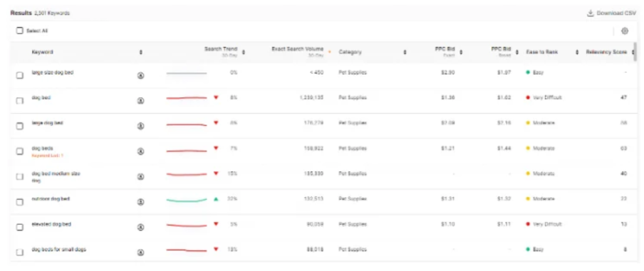
Task: Click the Relevancy Score header
Action: tap(606, 52)
